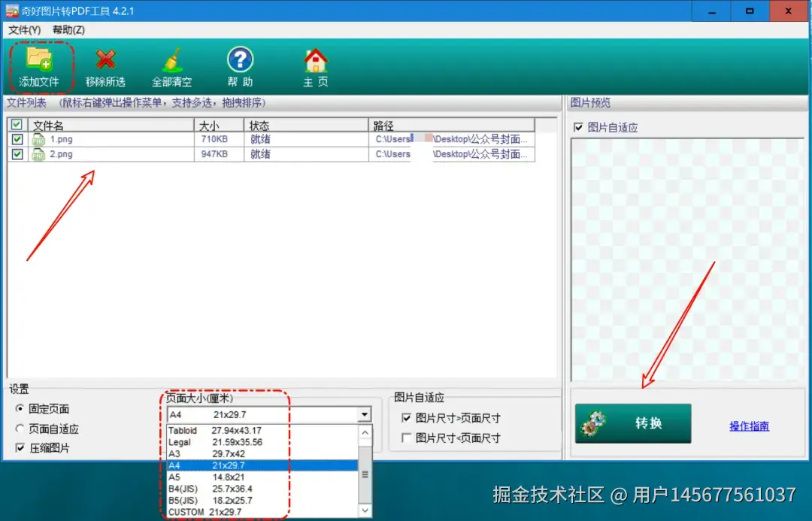Toggle the select-all checkbox in the file list header

coord(17,124)
